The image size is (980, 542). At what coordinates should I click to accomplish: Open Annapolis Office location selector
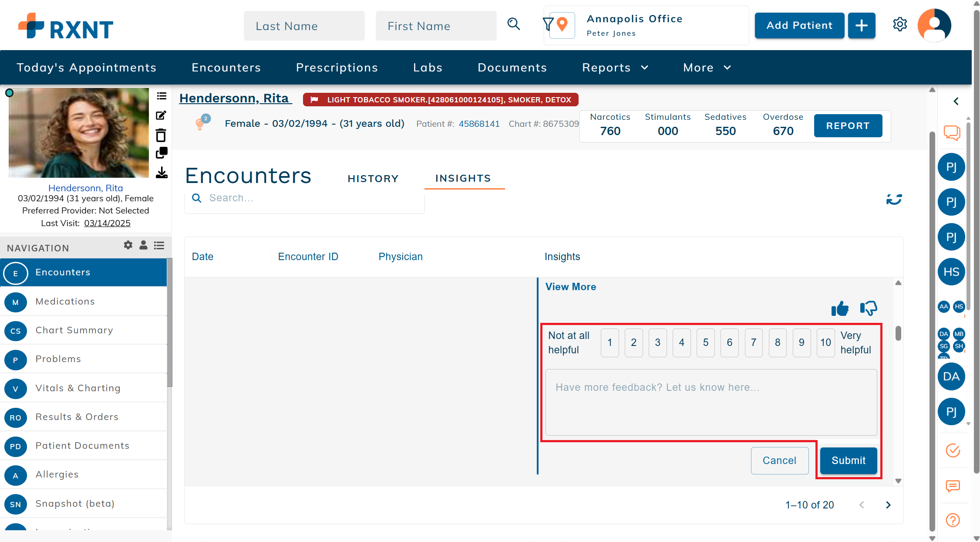pyautogui.click(x=646, y=25)
